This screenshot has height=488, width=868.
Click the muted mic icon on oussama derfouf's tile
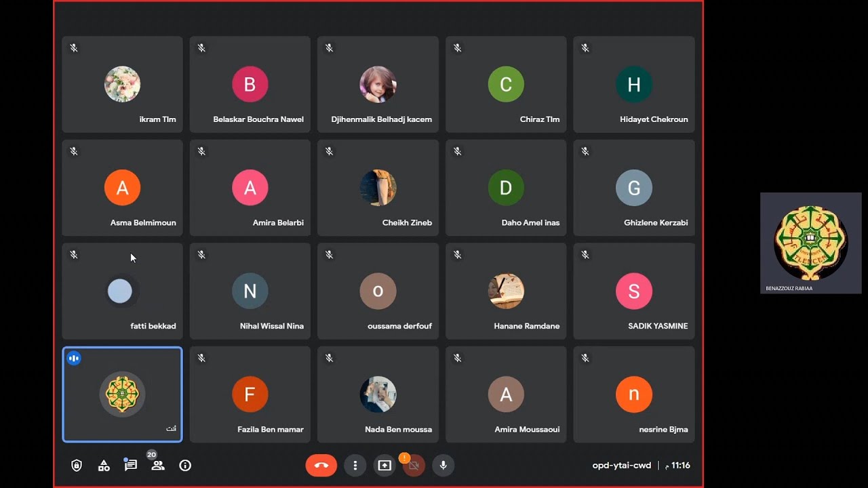coord(329,255)
